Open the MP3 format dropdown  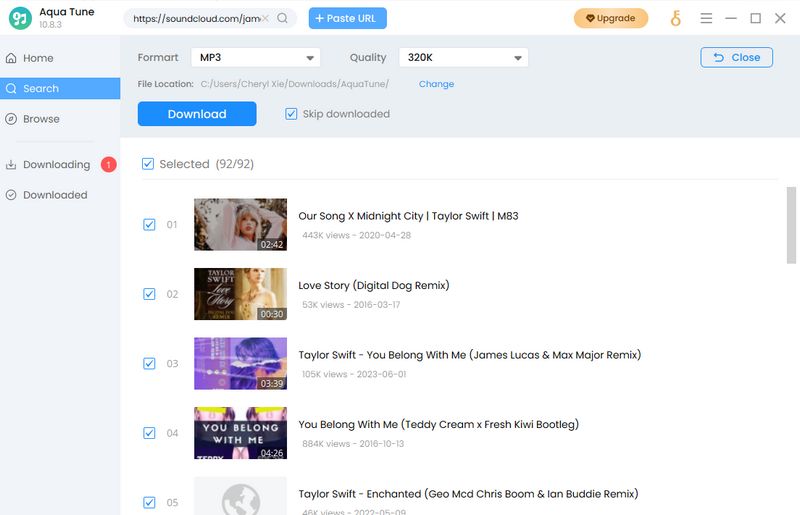(256, 57)
